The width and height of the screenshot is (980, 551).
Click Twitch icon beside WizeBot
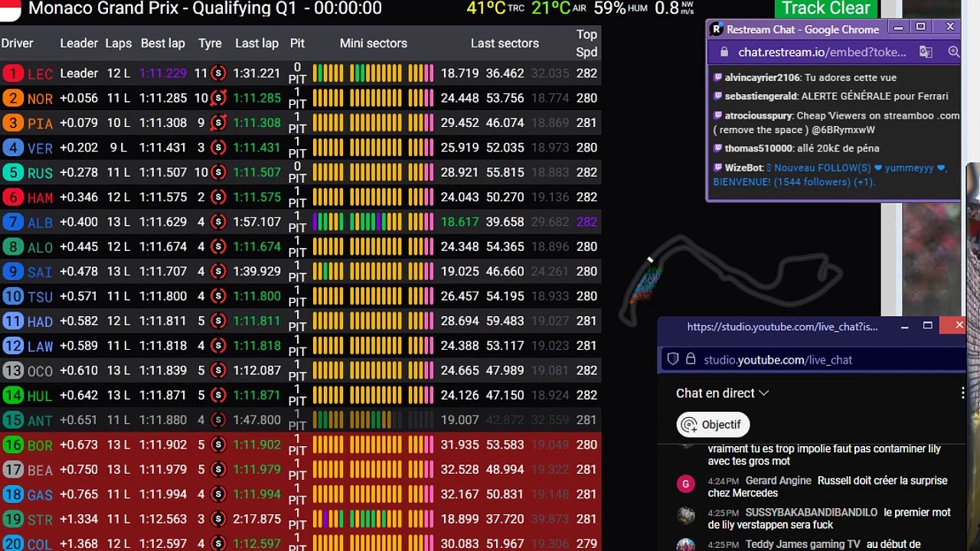718,168
